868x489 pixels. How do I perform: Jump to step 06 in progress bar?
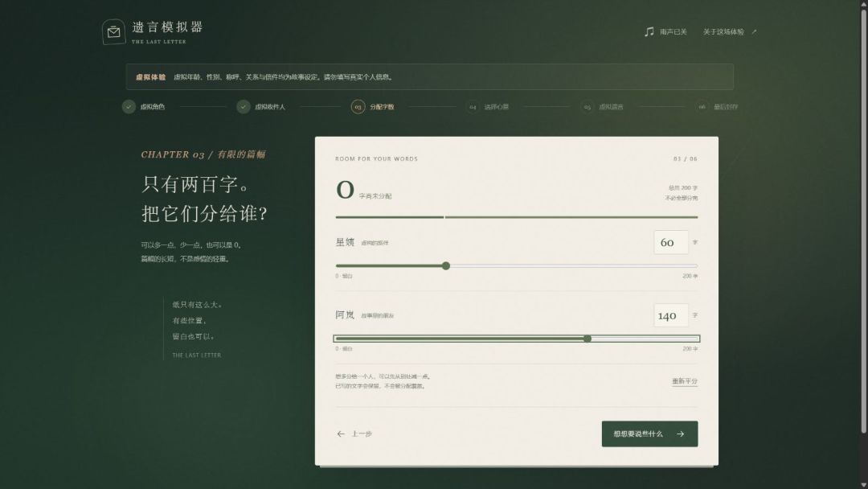[x=717, y=107]
